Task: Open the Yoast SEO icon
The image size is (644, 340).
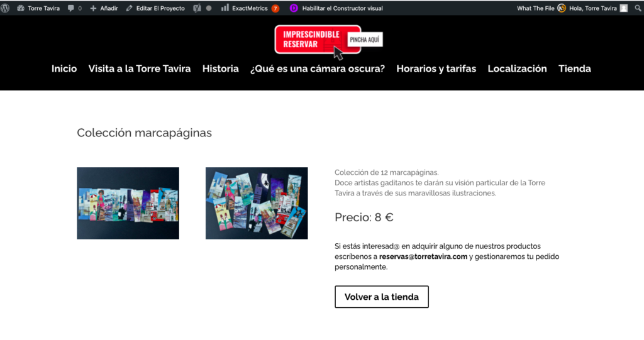Action: pyautogui.click(x=197, y=8)
